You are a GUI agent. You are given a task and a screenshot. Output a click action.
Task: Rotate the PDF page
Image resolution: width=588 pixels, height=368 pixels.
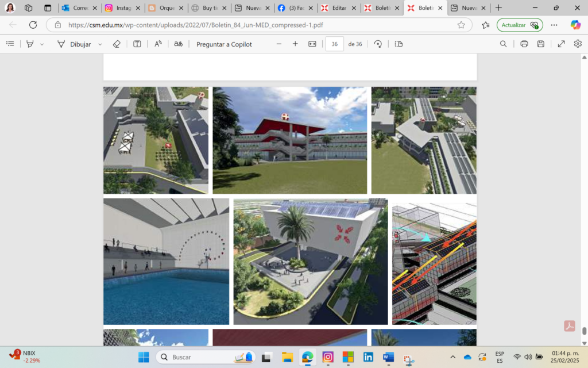pos(378,44)
